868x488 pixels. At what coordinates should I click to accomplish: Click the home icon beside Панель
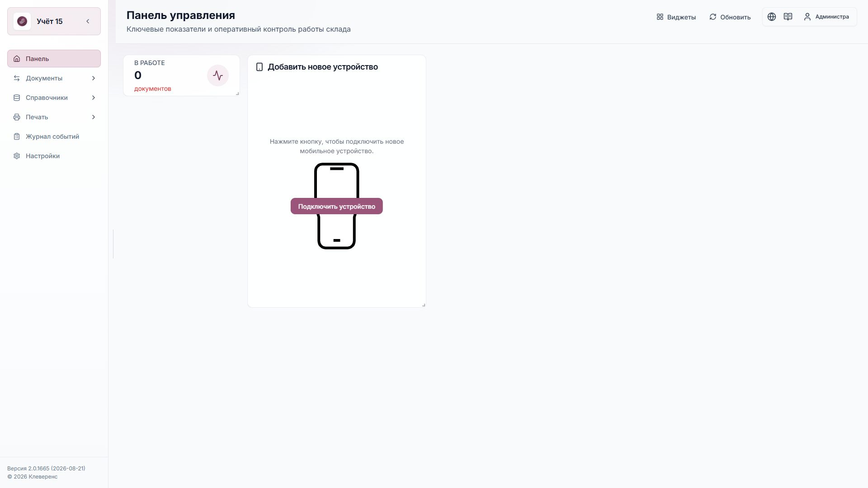coord(17,59)
